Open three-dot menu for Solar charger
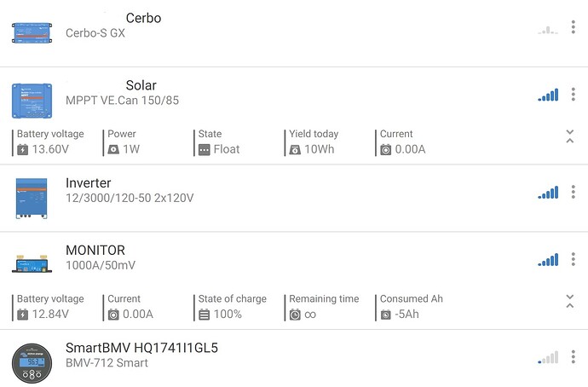 (573, 94)
